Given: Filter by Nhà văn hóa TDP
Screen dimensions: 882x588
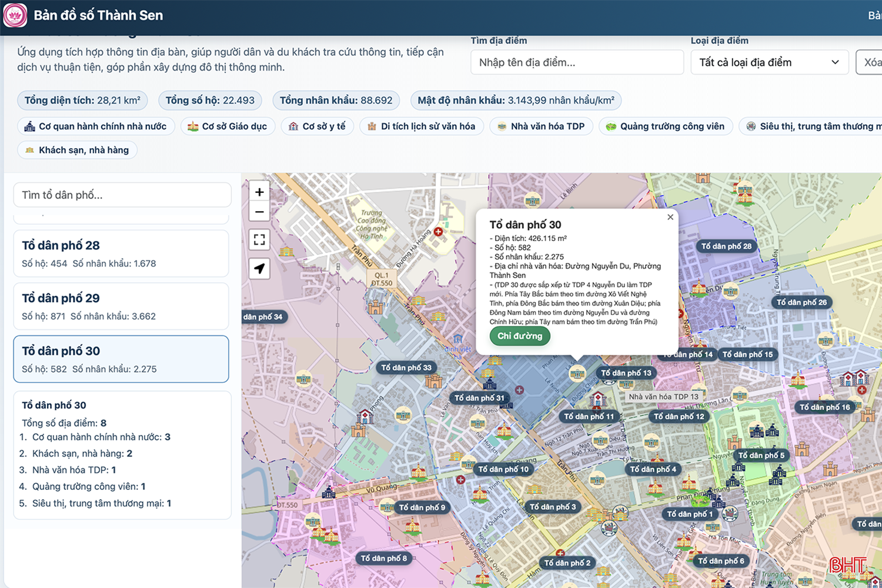Looking at the screenshot, I should (x=542, y=126).
